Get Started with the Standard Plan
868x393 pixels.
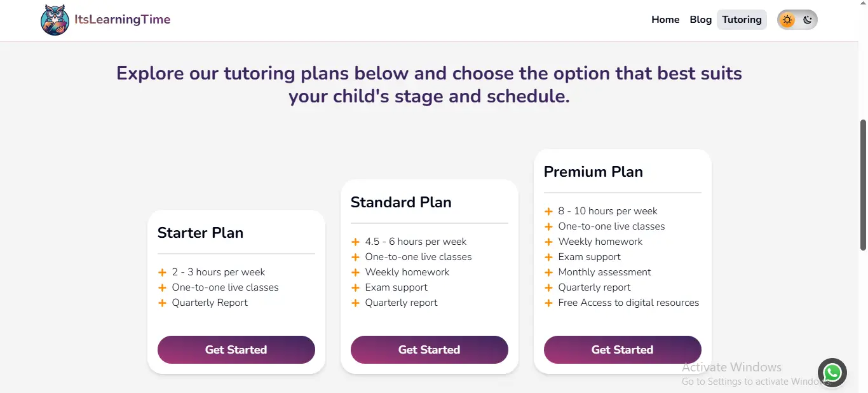tap(429, 350)
